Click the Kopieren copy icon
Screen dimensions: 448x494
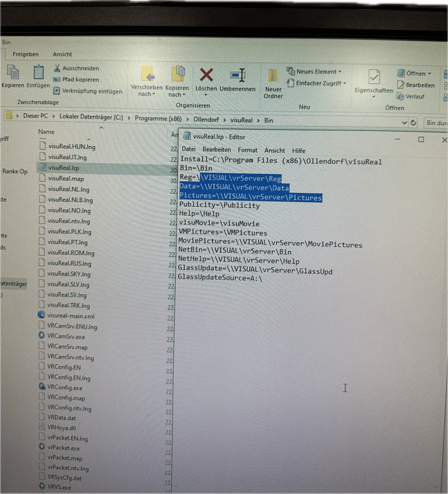pos(12,72)
